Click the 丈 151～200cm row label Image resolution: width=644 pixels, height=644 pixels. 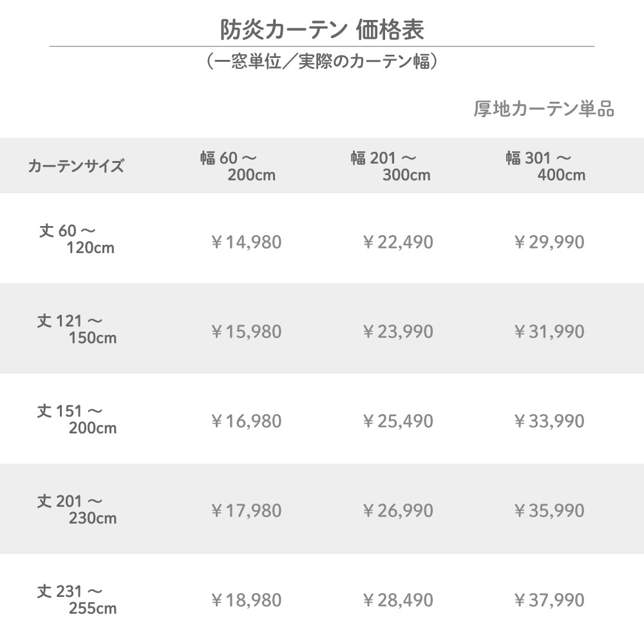pyautogui.click(x=76, y=419)
